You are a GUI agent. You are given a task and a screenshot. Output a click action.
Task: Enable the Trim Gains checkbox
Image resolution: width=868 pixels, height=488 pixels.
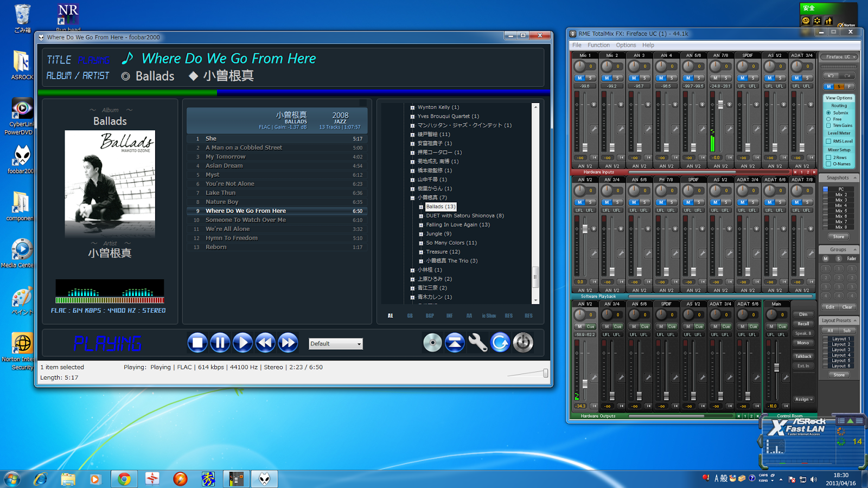point(828,126)
